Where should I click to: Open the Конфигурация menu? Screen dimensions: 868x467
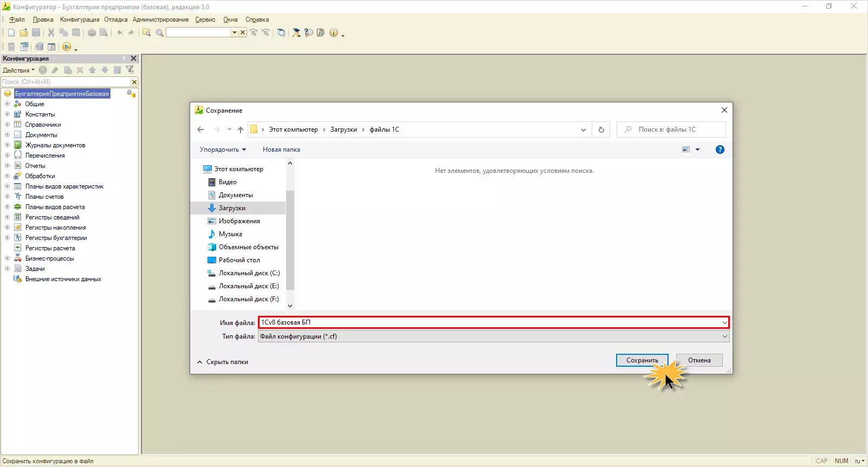click(x=80, y=20)
